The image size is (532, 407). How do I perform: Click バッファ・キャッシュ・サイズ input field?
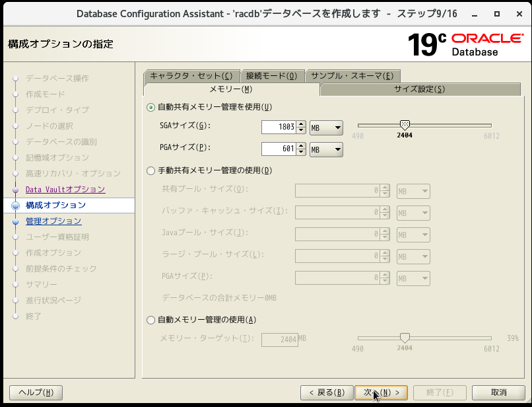[x=337, y=213]
